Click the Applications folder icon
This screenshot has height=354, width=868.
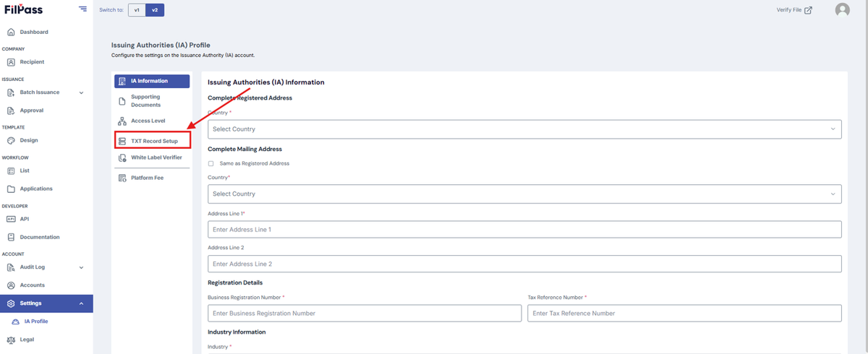click(11, 189)
